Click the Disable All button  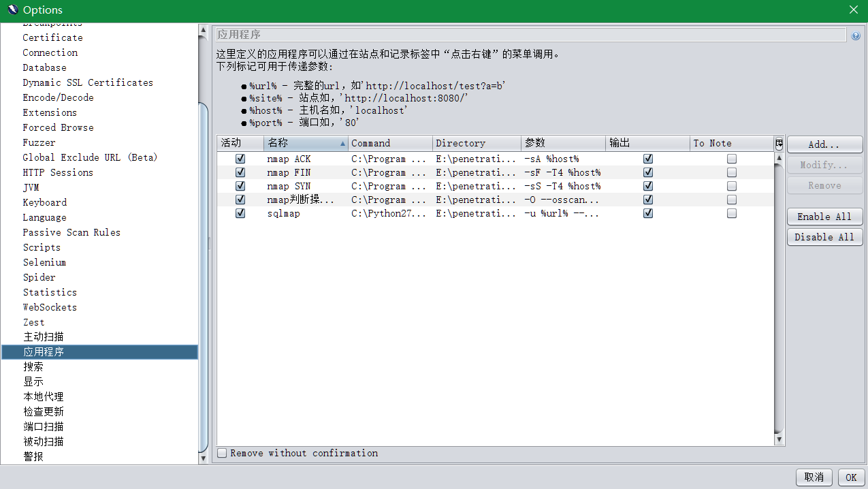(x=824, y=237)
